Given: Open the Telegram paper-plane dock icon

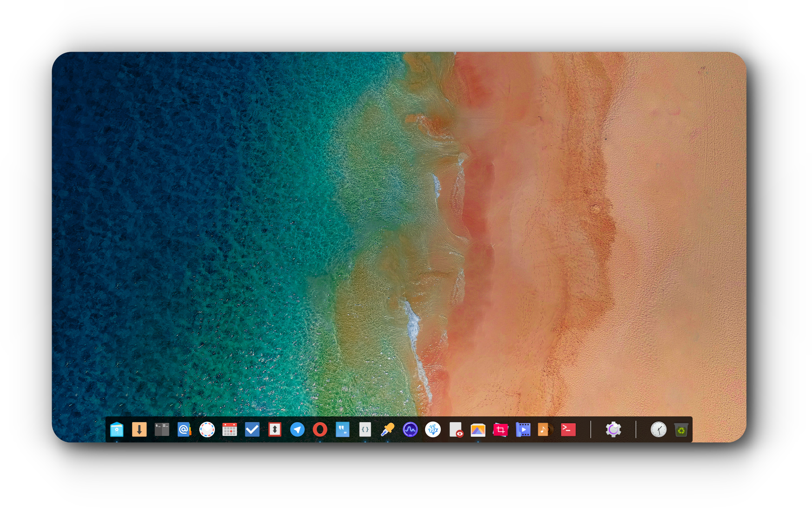Looking at the screenshot, I should pyautogui.click(x=297, y=430).
